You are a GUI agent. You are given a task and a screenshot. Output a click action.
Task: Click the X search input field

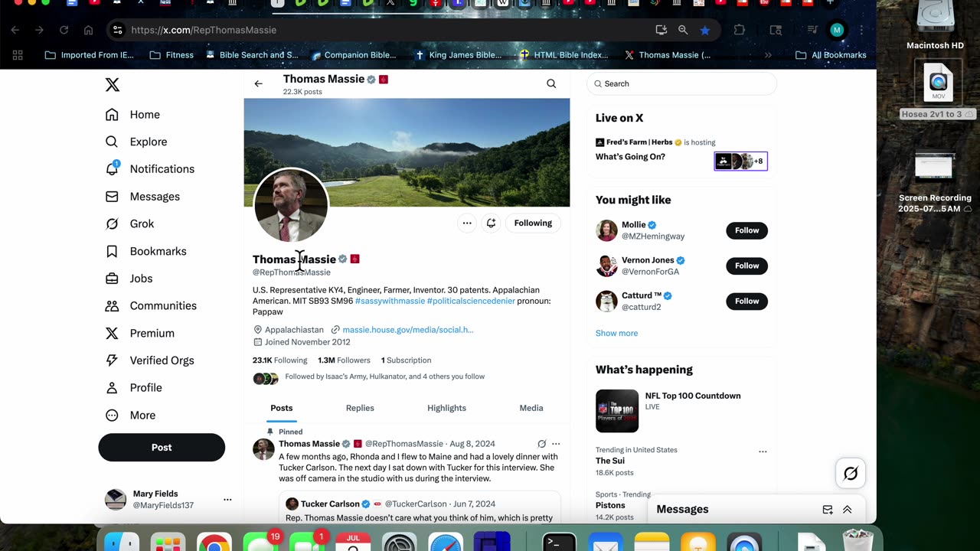pos(681,84)
